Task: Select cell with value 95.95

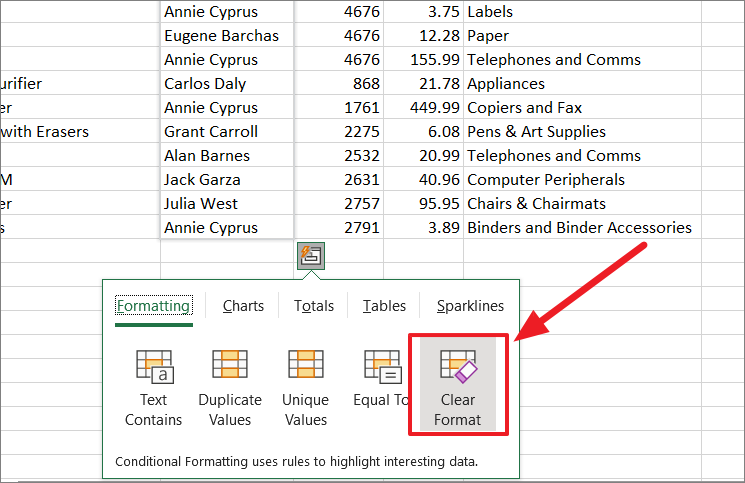Action: pos(423,203)
